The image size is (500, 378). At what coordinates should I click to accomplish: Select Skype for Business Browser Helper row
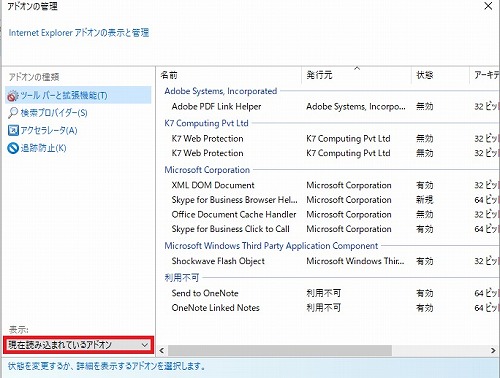(234, 200)
